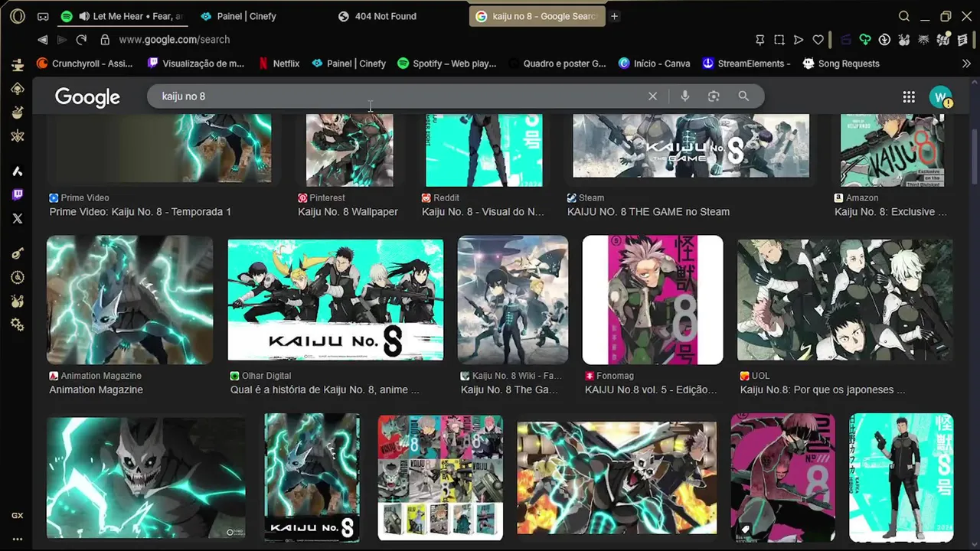Reload the current page
Screen dimensions: 980x551
(81, 40)
